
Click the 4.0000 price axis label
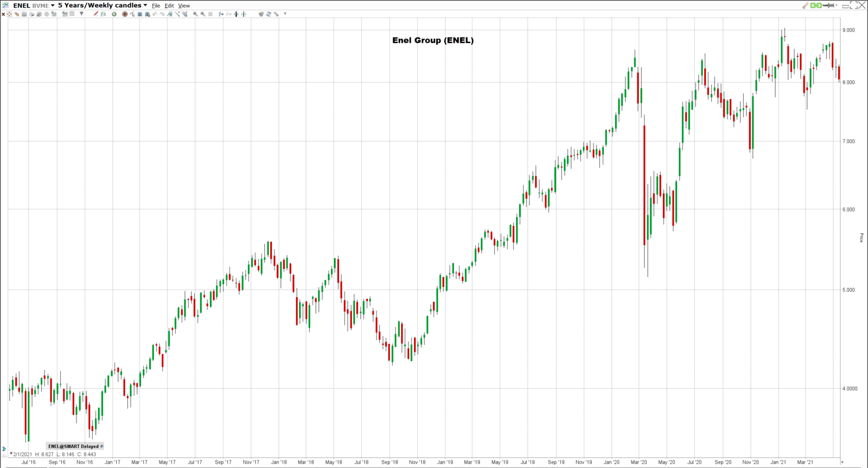pyautogui.click(x=850, y=388)
